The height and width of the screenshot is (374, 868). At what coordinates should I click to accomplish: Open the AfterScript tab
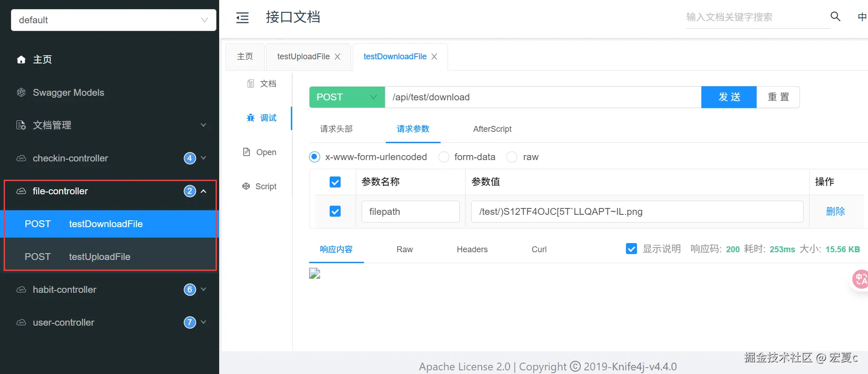pyautogui.click(x=492, y=129)
